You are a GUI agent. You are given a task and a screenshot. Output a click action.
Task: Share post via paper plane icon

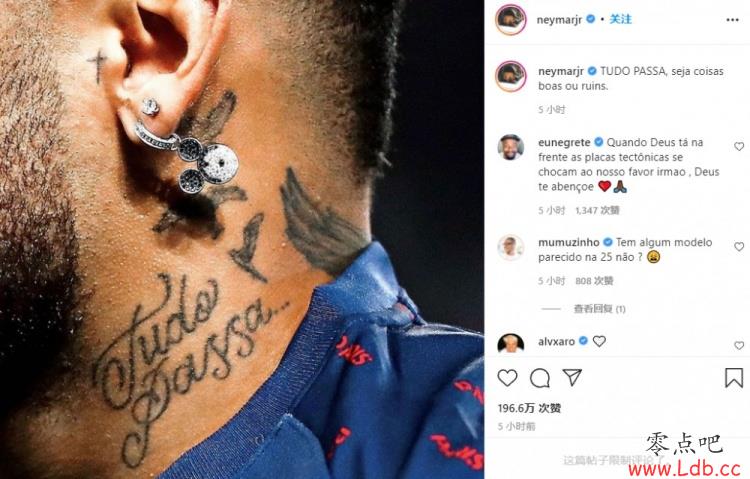tap(572, 378)
